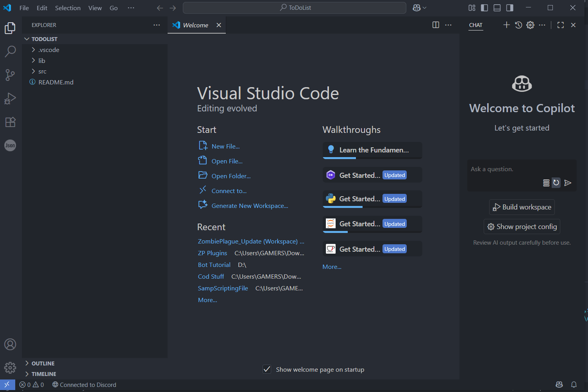Image resolution: width=588 pixels, height=392 pixels.
Task: Uncheck Show welcome page on startup
Action: (x=267, y=369)
